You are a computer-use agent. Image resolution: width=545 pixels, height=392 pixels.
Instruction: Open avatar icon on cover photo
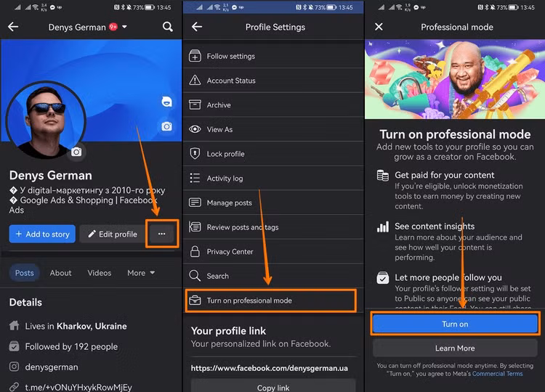[166, 102]
